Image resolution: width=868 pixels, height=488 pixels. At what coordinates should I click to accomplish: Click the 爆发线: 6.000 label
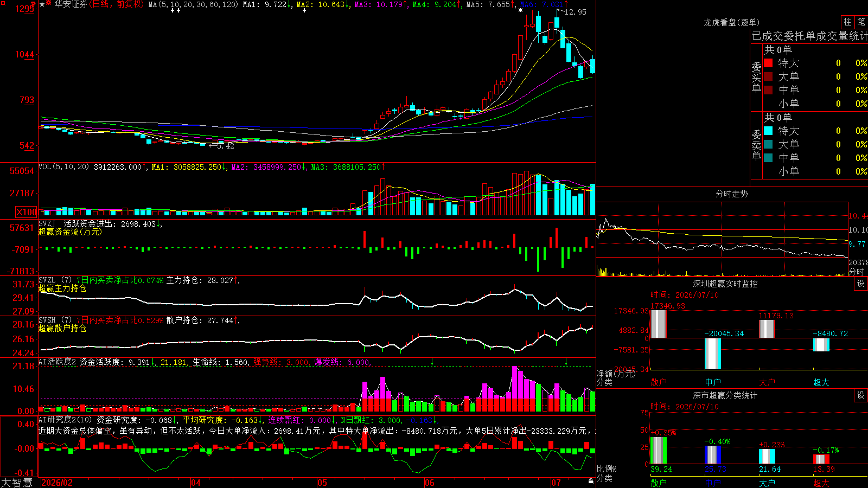pyautogui.click(x=342, y=362)
